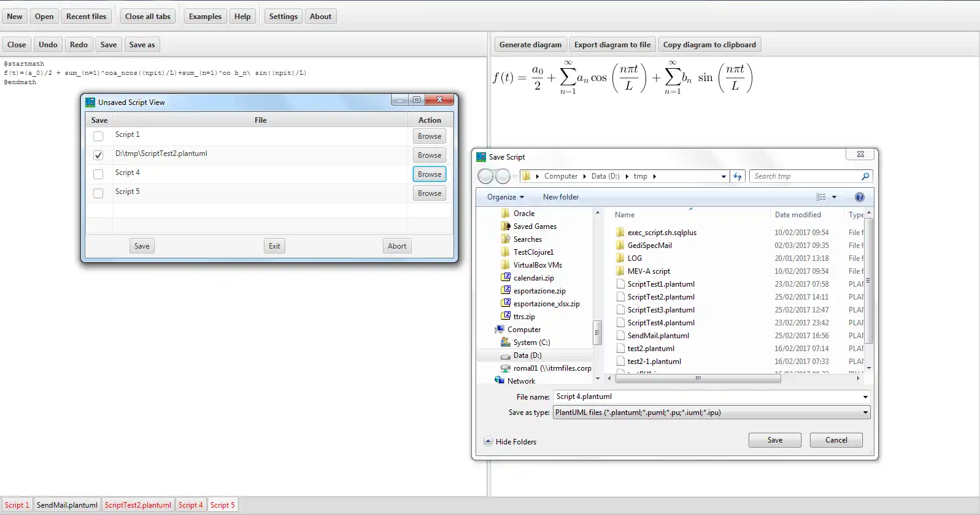
Task: Click the refresh icon next to address bar
Action: pos(738,176)
